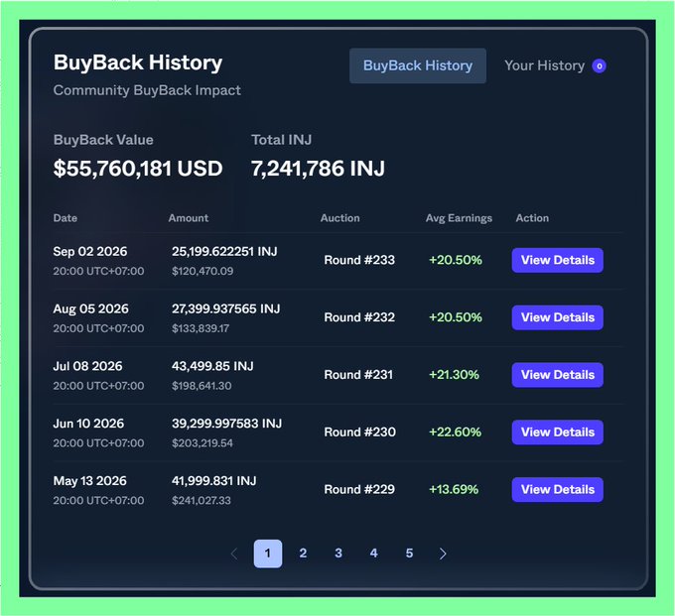Jump to page 4
This screenshot has width=675, height=616.
(373, 554)
